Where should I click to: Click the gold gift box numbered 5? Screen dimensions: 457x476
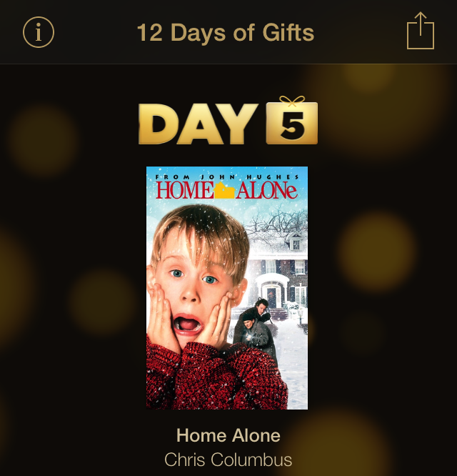click(292, 123)
